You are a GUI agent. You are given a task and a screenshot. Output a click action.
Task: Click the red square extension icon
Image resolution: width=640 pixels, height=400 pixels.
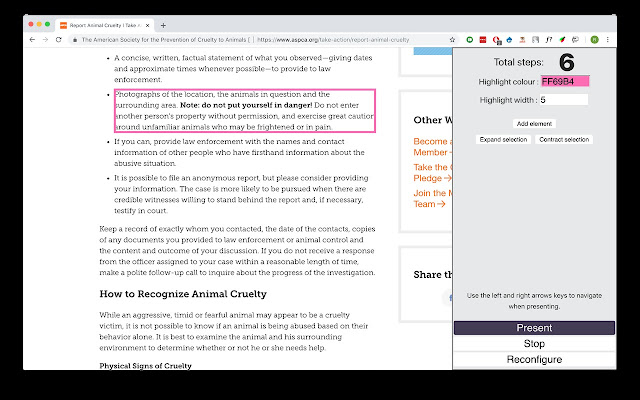click(483, 40)
